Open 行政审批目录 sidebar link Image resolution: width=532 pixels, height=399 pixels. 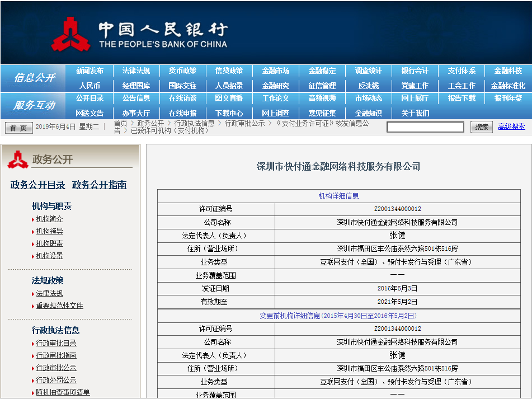coord(57,344)
